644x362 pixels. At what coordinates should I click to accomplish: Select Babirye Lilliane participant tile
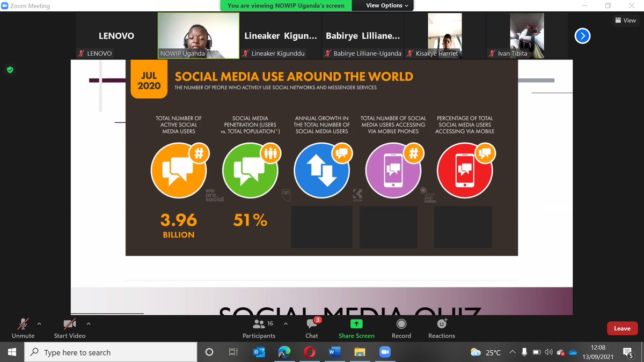(x=363, y=36)
